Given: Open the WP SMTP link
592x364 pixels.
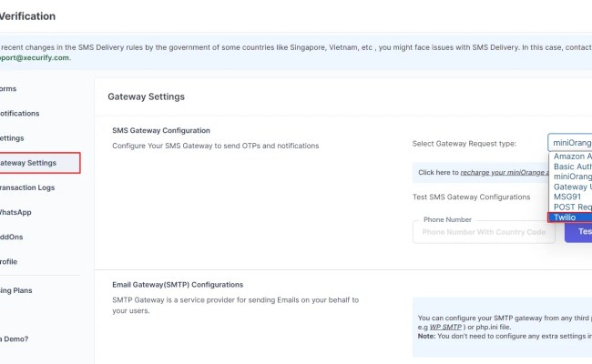Looking at the screenshot, I should 445,327.
